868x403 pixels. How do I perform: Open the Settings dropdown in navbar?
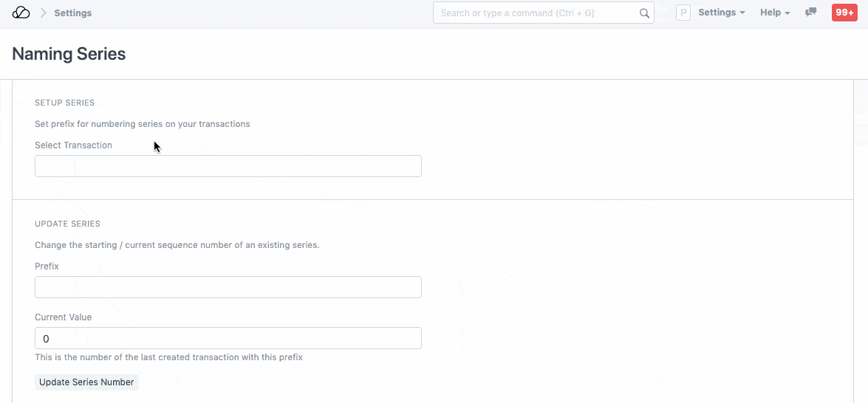coord(721,13)
